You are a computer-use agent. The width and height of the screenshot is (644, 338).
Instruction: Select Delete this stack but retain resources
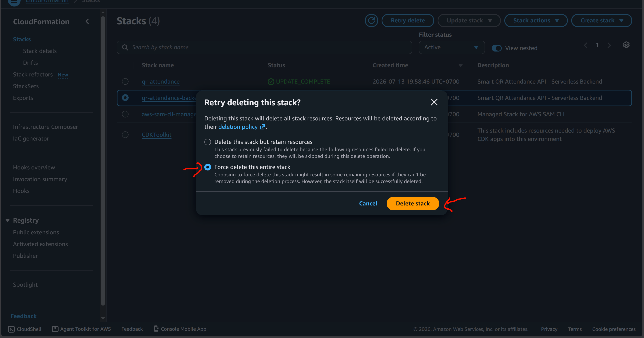207,142
